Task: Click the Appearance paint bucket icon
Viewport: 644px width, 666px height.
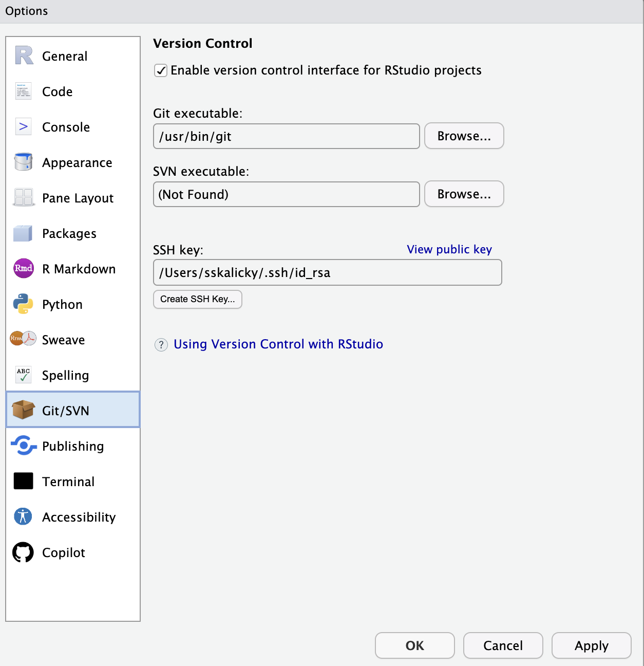Action: 24,162
